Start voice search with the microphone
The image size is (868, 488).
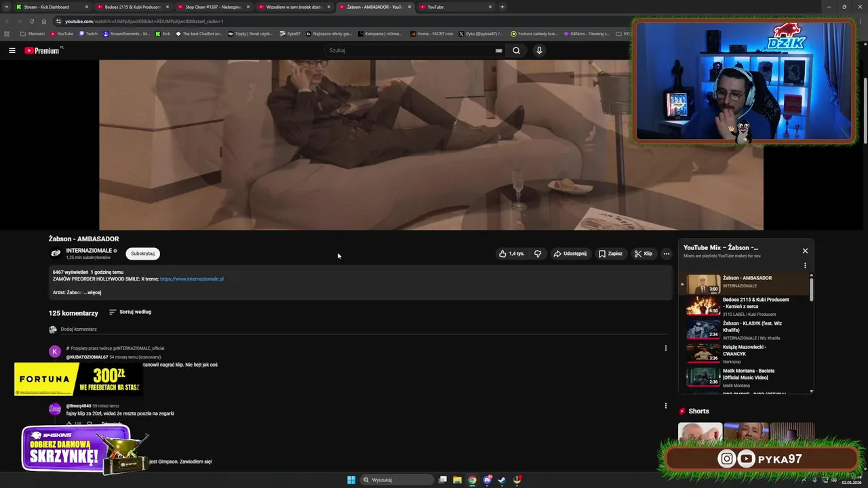[539, 50]
